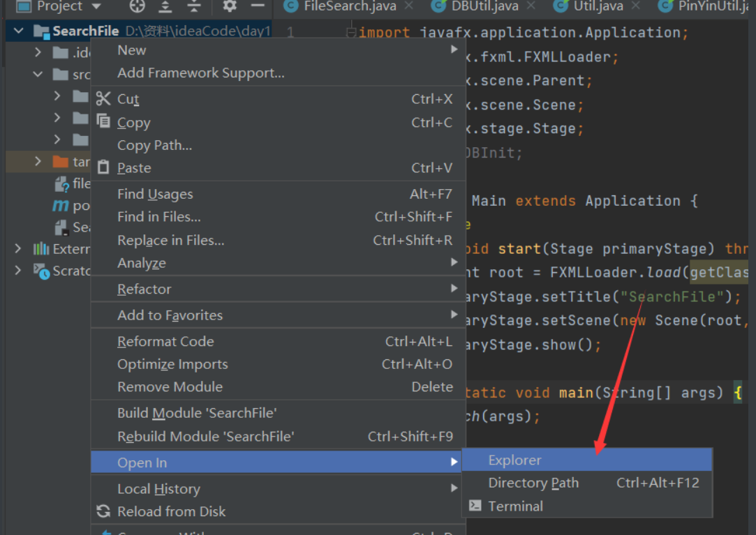Viewport: 756px width, 535px height.
Task: Select Copy from context menu
Action: coord(279,123)
